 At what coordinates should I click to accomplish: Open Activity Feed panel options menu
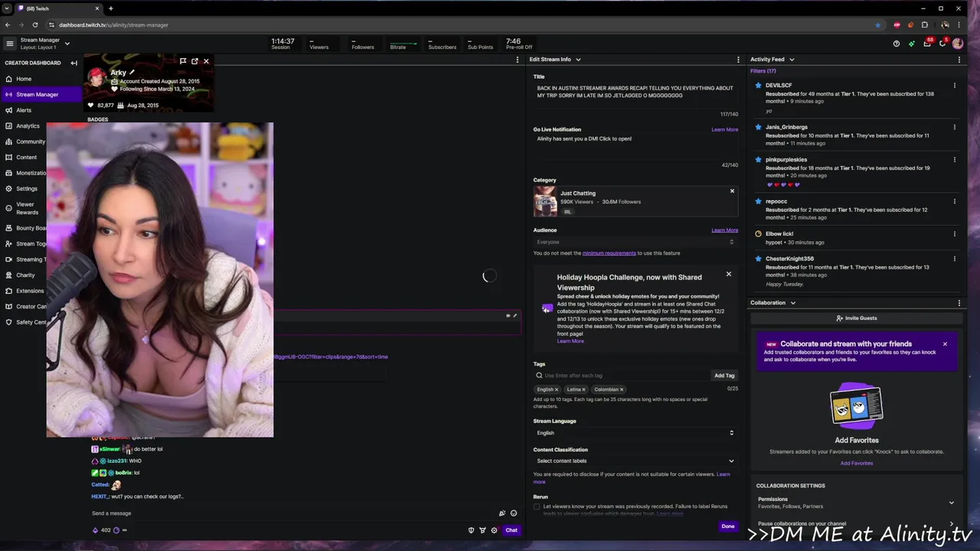coord(959,60)
